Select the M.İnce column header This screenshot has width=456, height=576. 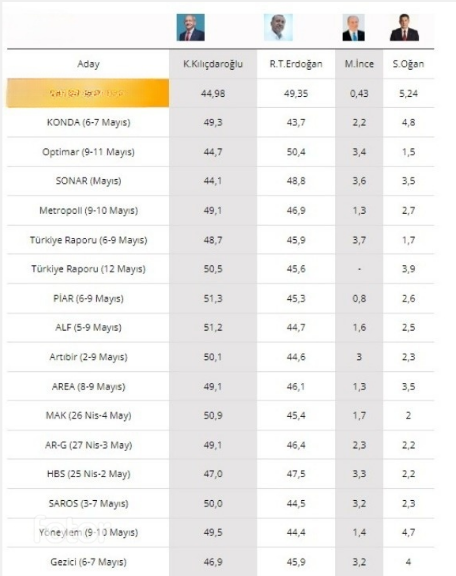[x=359, y=64]
